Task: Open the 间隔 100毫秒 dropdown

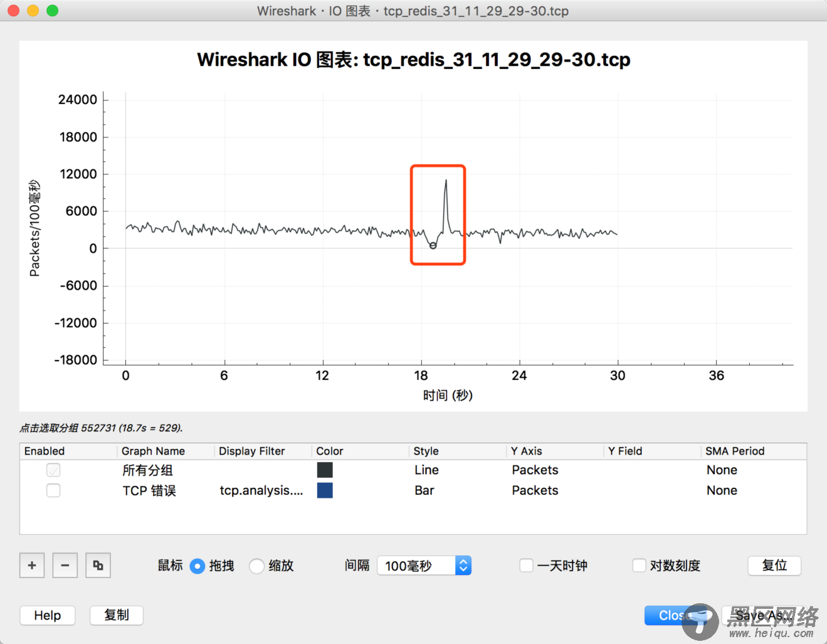Action: 424,566
